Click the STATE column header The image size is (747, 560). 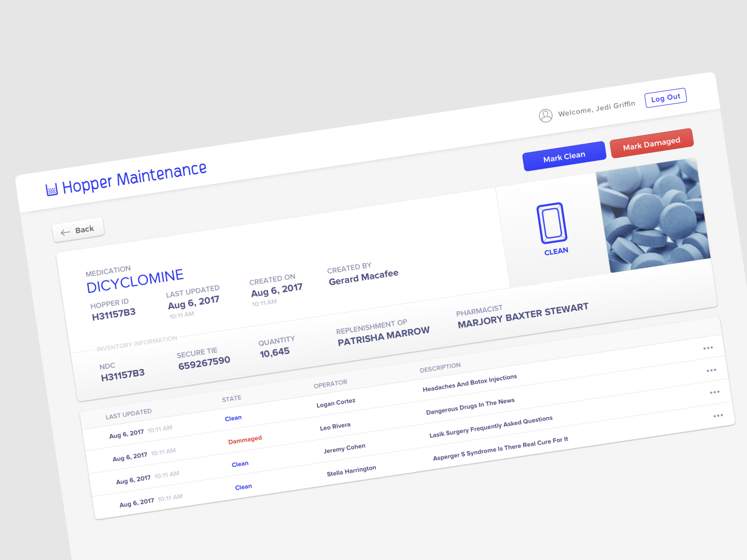(232, 399)
